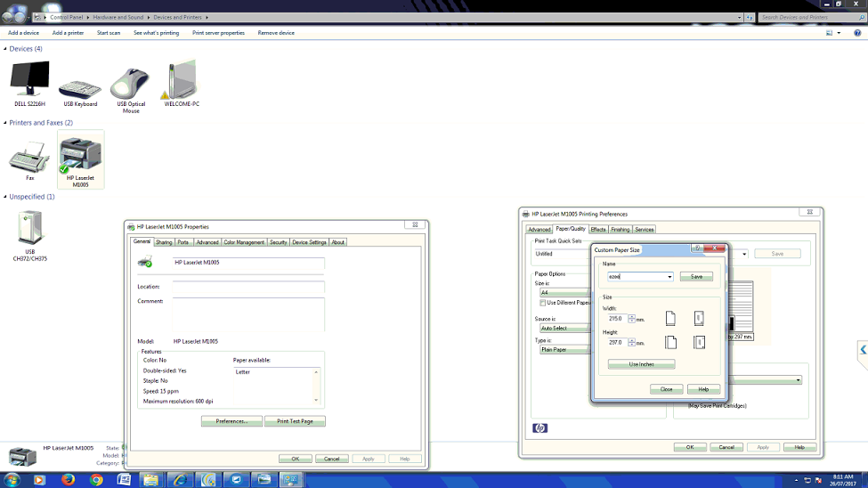This screenshot has height=488, width=868.
Task: Launch Google Chrome from the taskbar
Action: point(96,480)
